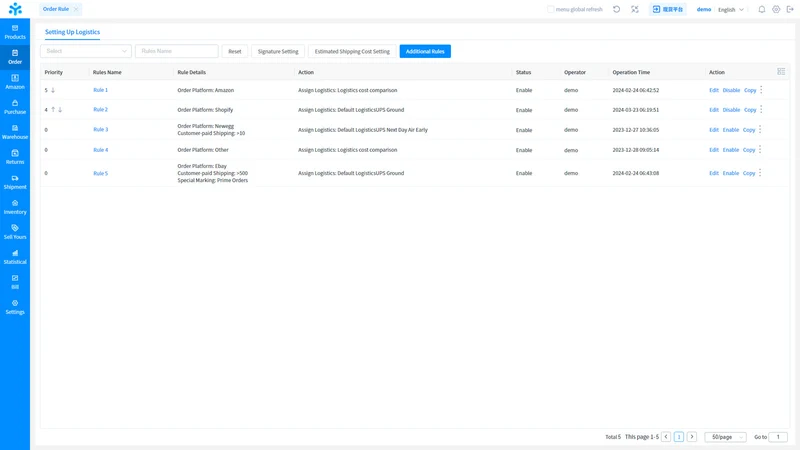The image size is (800, 450).
Task: Close the Order Rule tab
Action: pyautogui.click(x=76, y=9)
